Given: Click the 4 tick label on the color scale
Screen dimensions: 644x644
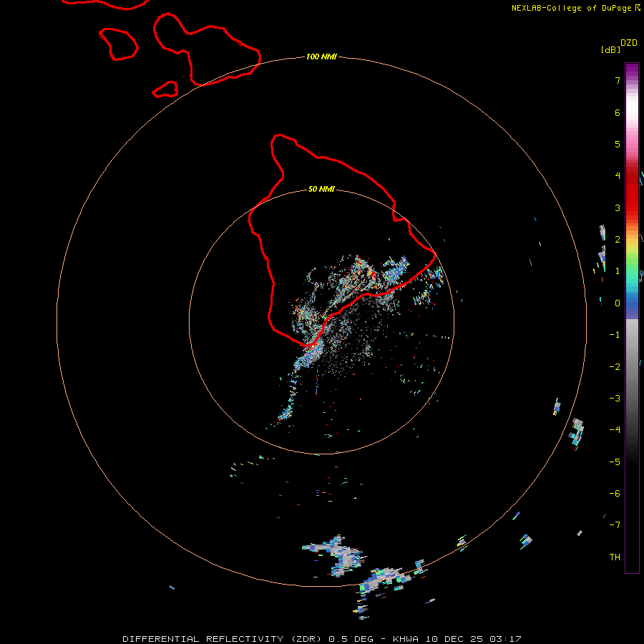Looking at the screenshot, I should pos(618,176).
